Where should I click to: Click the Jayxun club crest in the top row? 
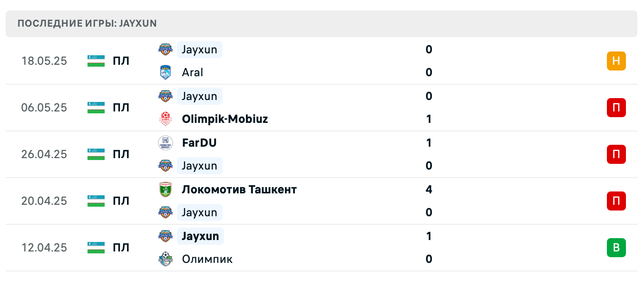point(165,49)
